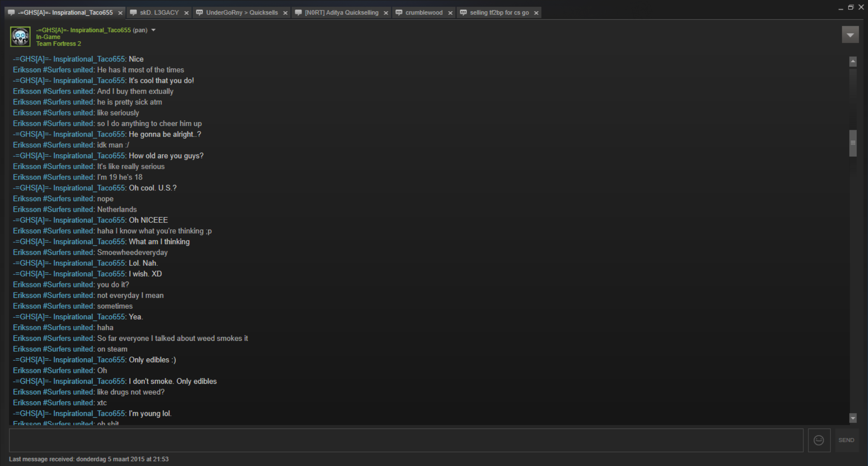Close the UnderGoRny > Quicksells tab
868x466 pixels.
(x=285, y=13)
